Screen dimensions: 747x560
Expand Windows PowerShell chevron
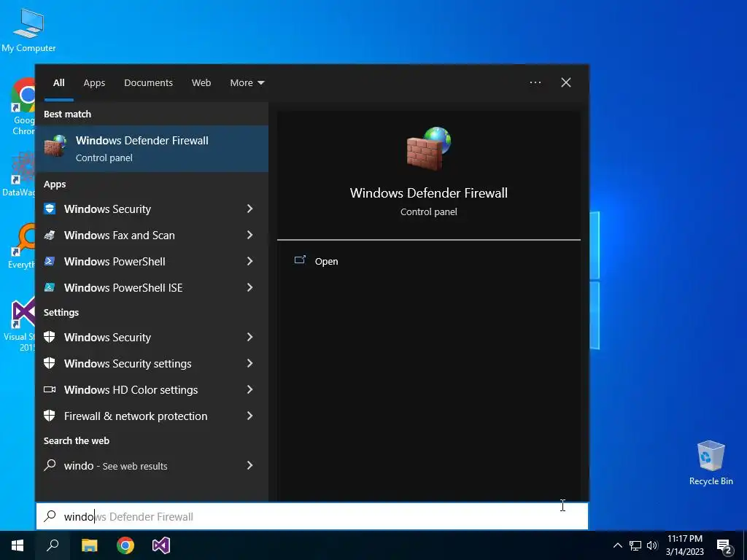pos(249,261)
